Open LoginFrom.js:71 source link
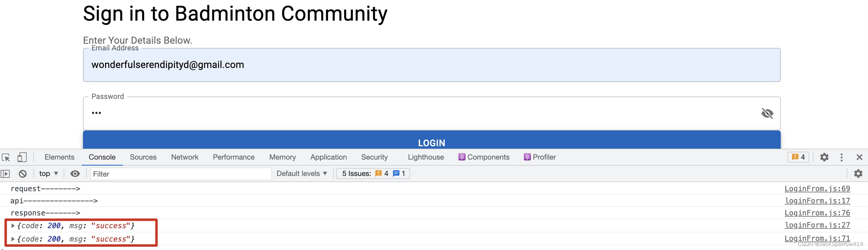Viewport: 868px width, 250px height. [817, 238]
